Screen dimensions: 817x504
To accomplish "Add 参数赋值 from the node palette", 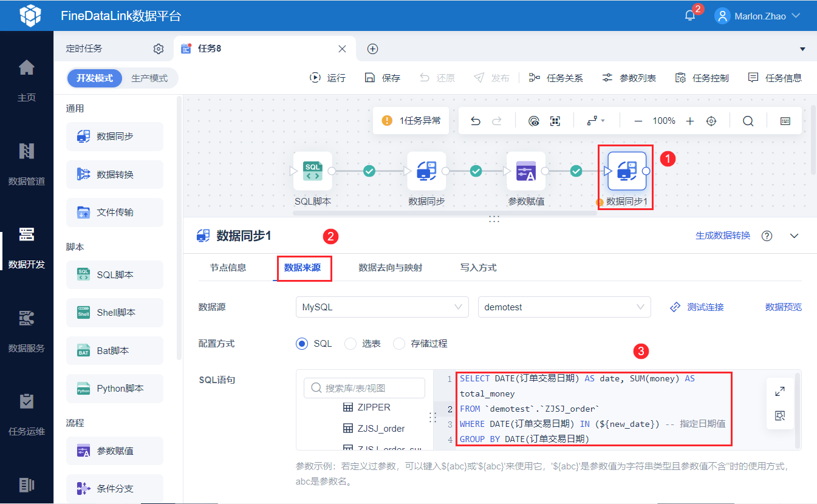I will (x=115, y=451).
